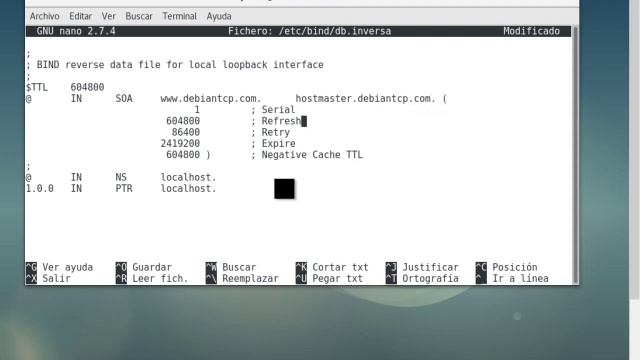Click the '^_ Ir a línea' shortcut
640x360 pixels.
pyautogui.click(x=512, y=279)
